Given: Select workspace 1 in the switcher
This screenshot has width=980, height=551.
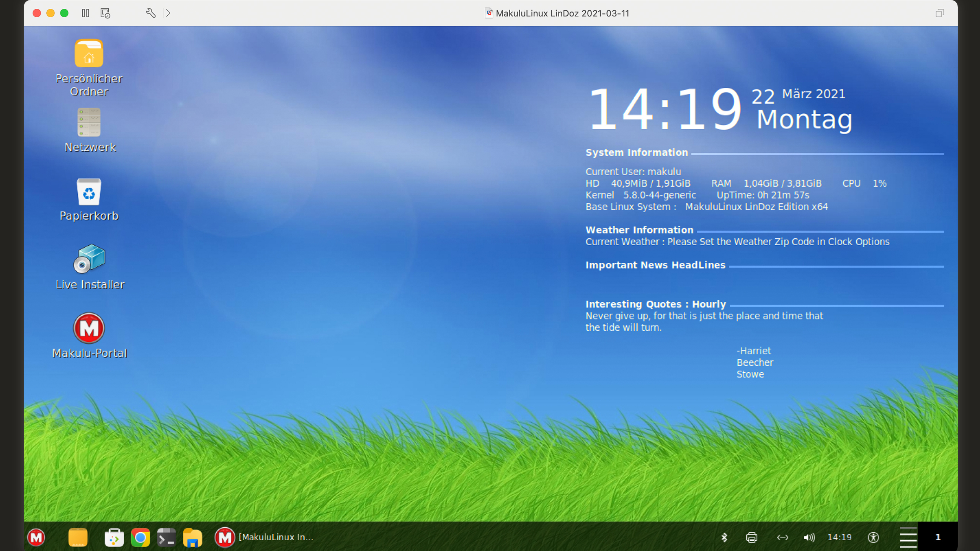Looking at the screenshot, I should click(x=938, y=537).
